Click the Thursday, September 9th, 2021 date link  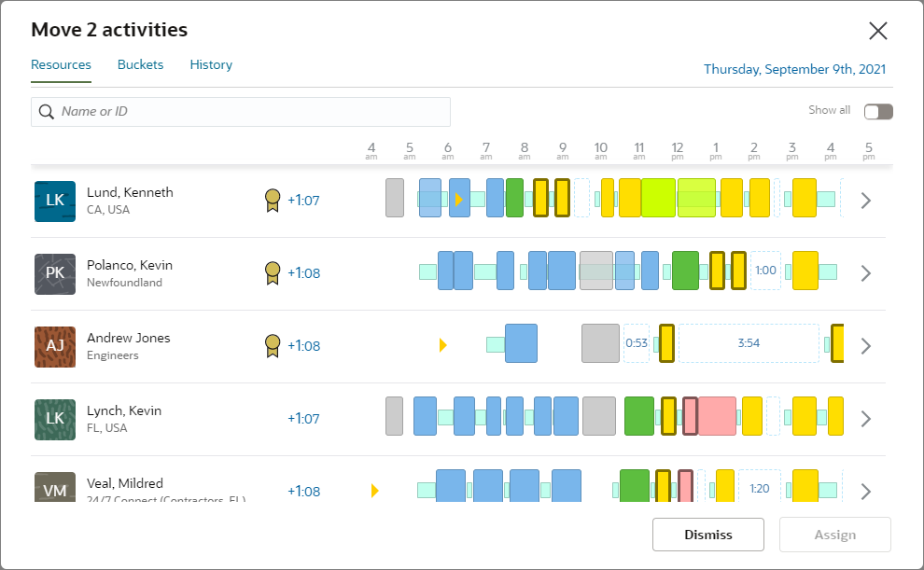[794, 69]
